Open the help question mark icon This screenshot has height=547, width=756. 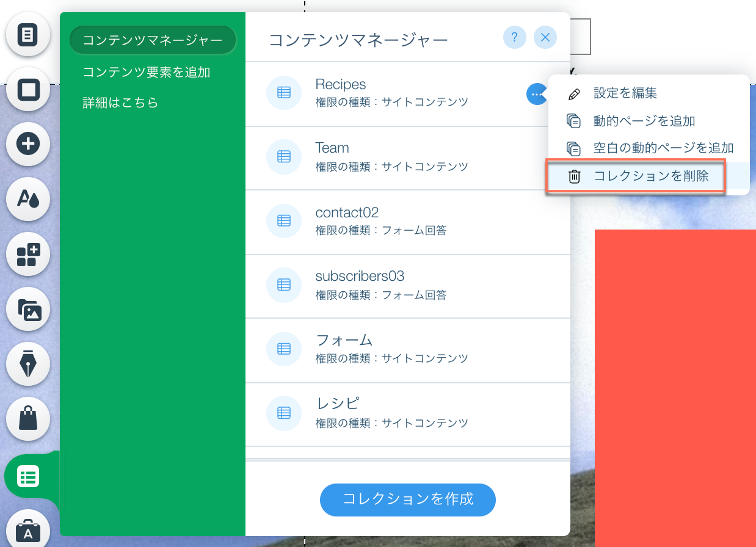pyautogui.click(x=515, y=37)
